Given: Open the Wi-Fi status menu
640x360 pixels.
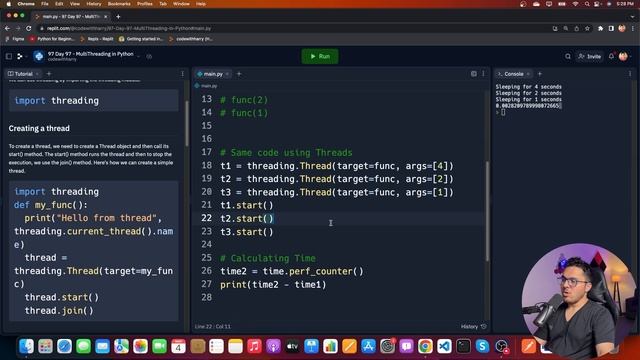Looking at the screenshot, I should [x=575, y=4].
